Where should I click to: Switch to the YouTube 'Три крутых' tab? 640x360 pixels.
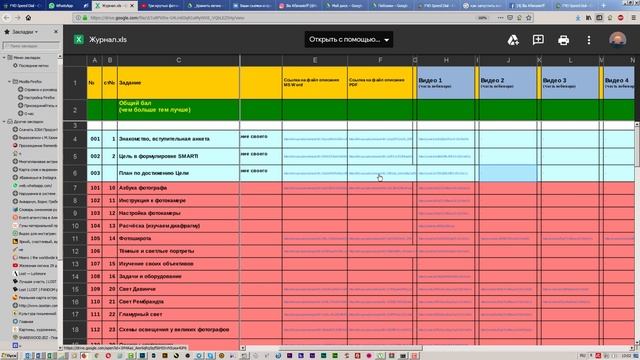[x=160, y=6]
